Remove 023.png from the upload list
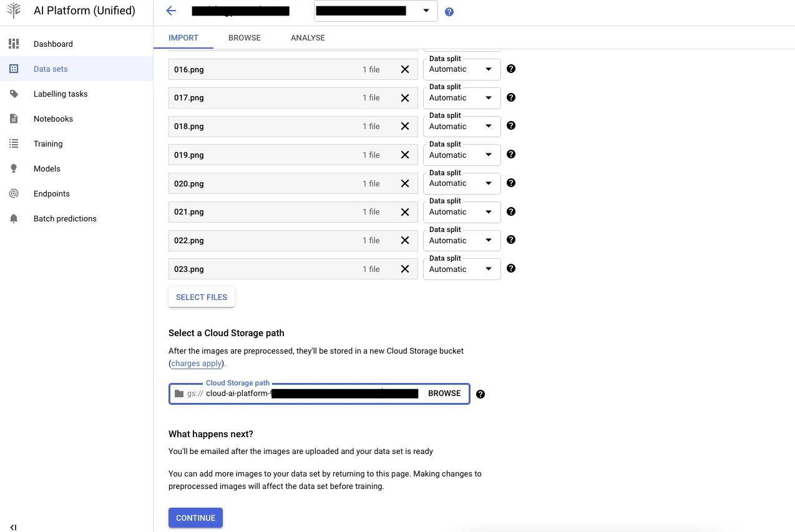 [x=405, y=269]
